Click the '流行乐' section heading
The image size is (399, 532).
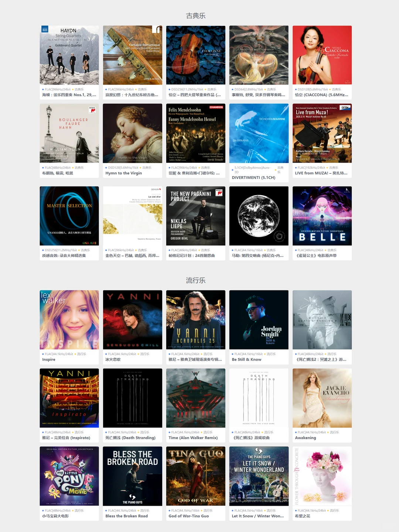(x=196, y=280)
